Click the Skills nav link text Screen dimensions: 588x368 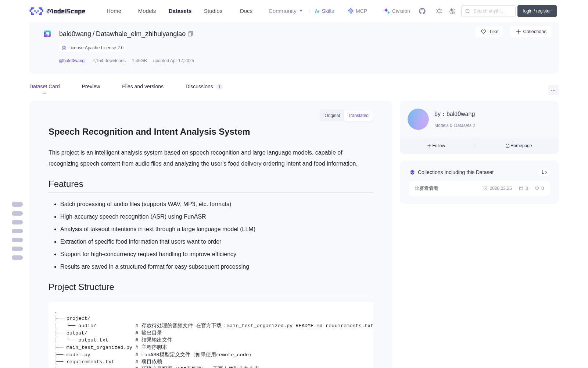[x=328, y=11]
